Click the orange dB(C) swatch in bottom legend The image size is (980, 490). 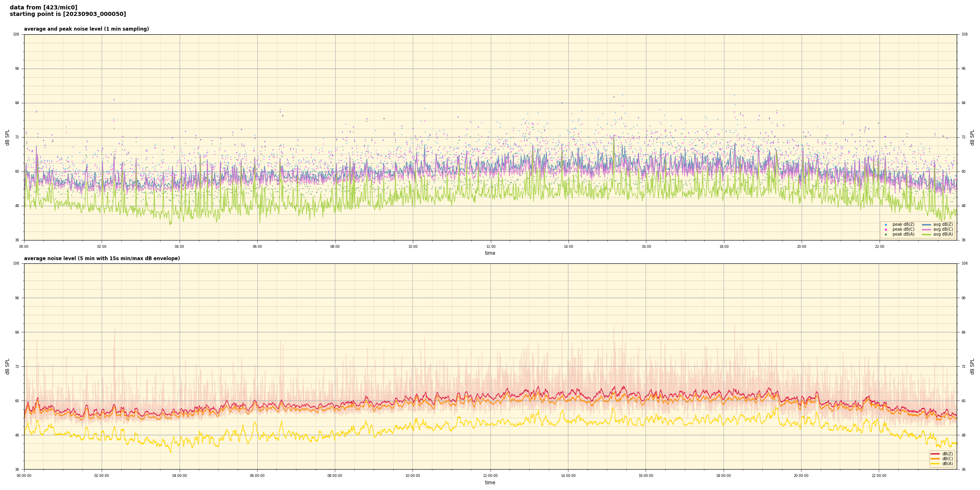coord(935,459)
